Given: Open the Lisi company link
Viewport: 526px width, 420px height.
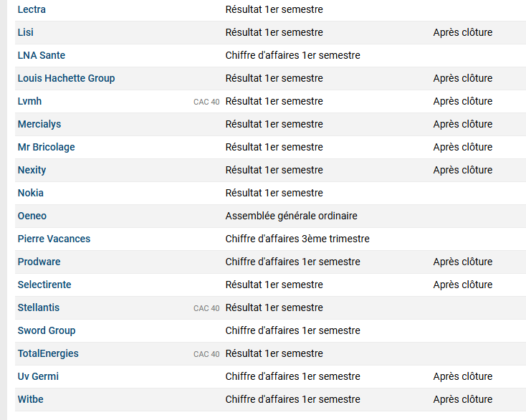Looking at the screenshot, I should [26, 32].
